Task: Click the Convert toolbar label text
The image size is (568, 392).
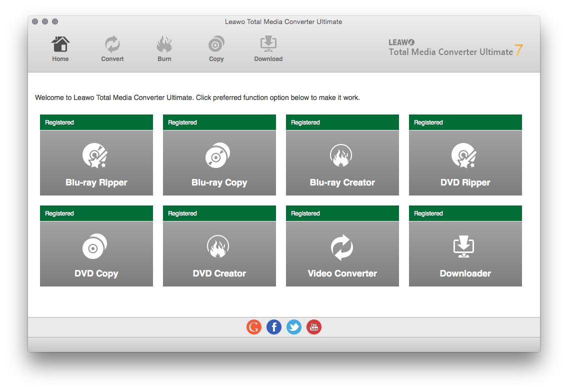Action: click(x=112, y=58)
